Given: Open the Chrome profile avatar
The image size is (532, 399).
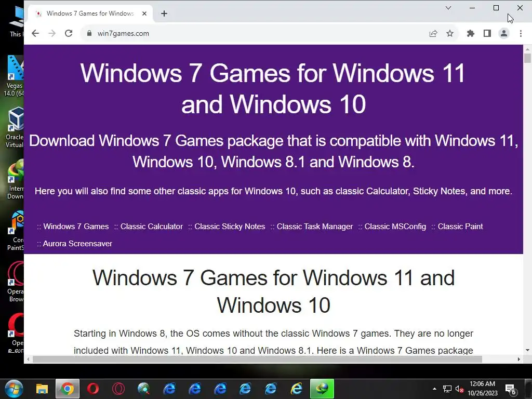Looking at the screenshot, I should tap(504, 33).
